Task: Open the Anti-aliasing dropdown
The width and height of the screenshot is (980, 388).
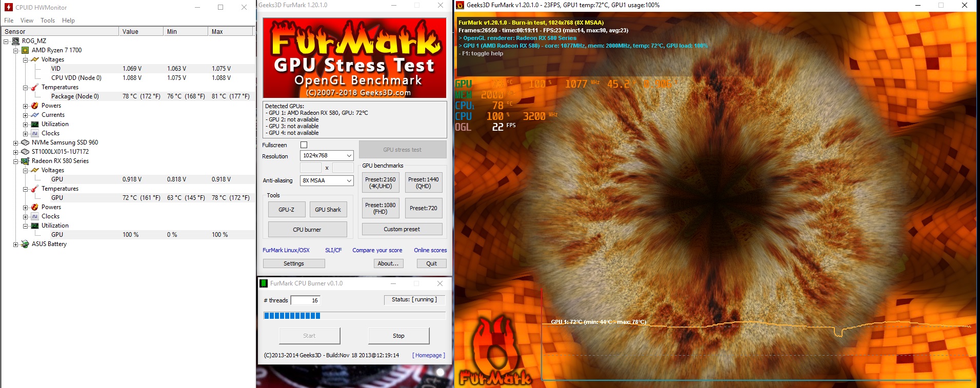Action: (327, 180)
